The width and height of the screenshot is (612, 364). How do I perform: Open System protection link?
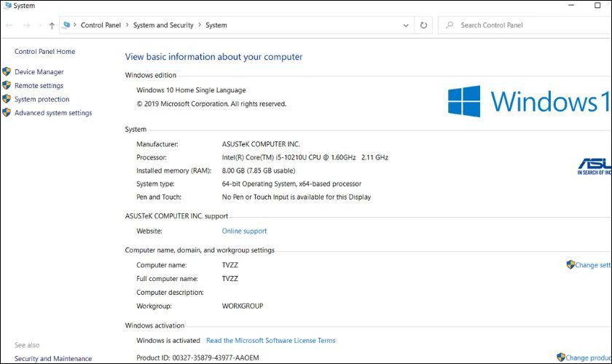[42, 99]
